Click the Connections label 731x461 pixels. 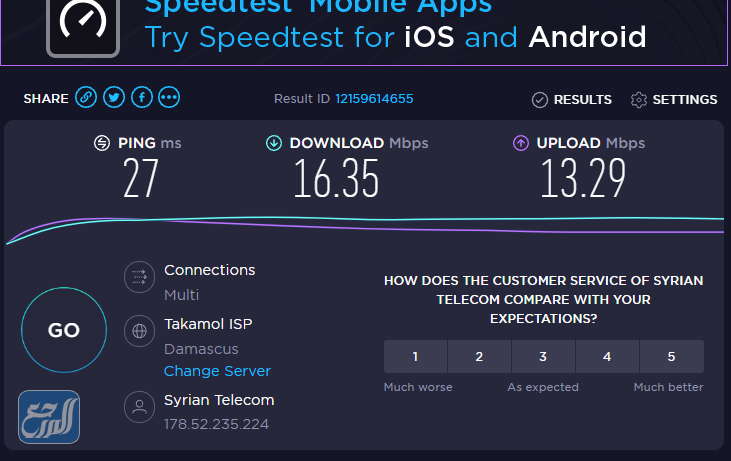pyautogui.click(x=210, y=270)
